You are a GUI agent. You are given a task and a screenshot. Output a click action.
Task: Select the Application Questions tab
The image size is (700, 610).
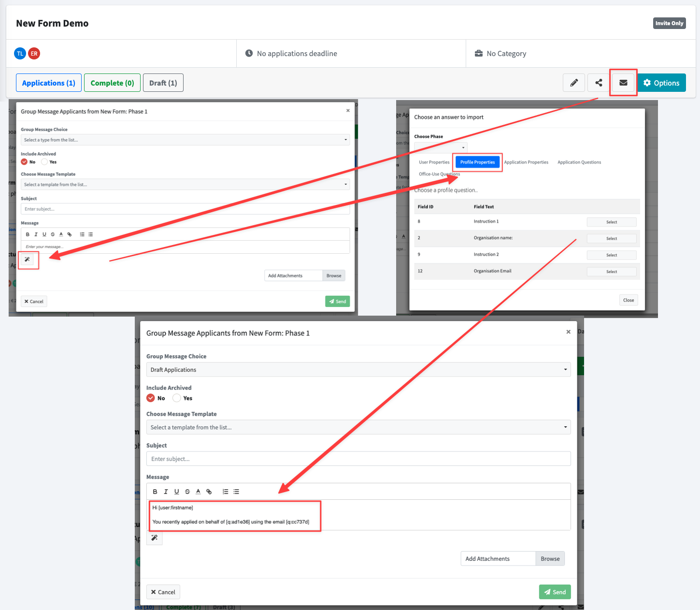[579, 162]
